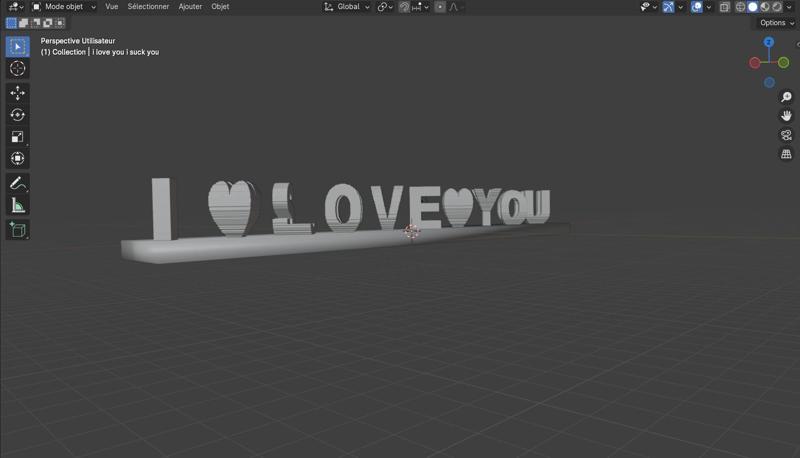
Task: Click the blue Z axis gizmo handle
Action: coord(769,42)
